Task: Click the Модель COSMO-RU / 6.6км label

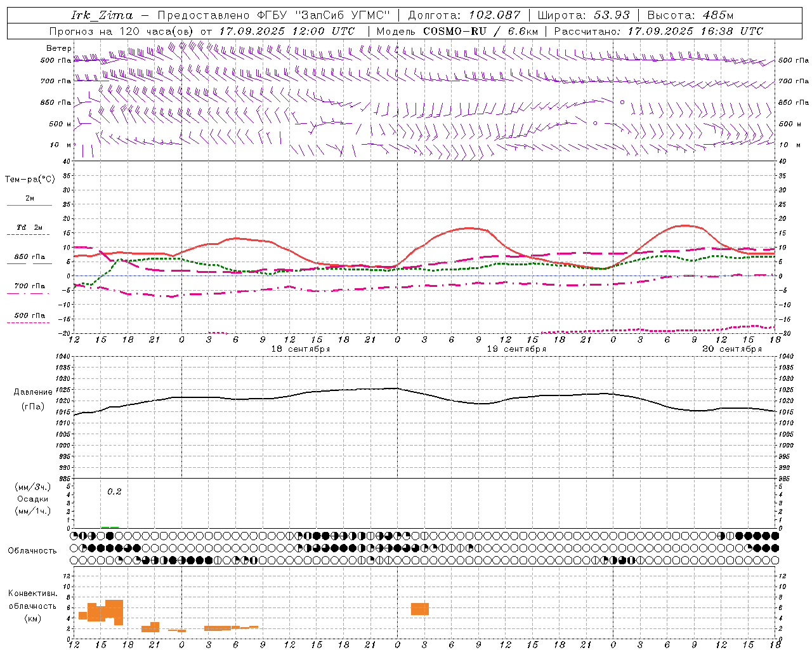Action: point(457,31)
